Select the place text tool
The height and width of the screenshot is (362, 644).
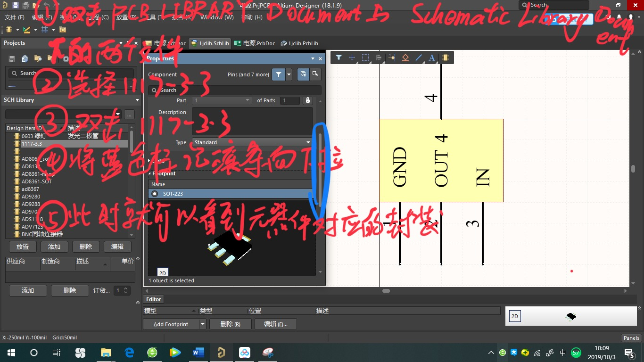tap(431, 58)
